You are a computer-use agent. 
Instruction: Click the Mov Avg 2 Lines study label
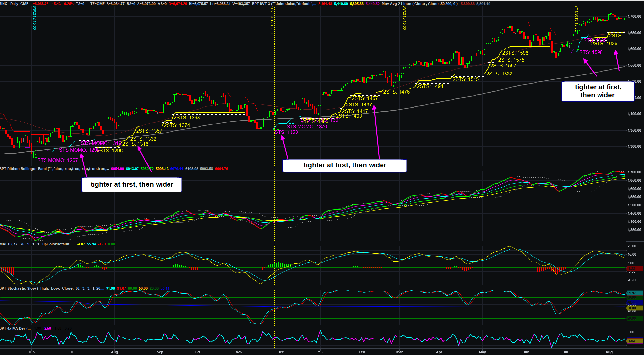point(419,4)
